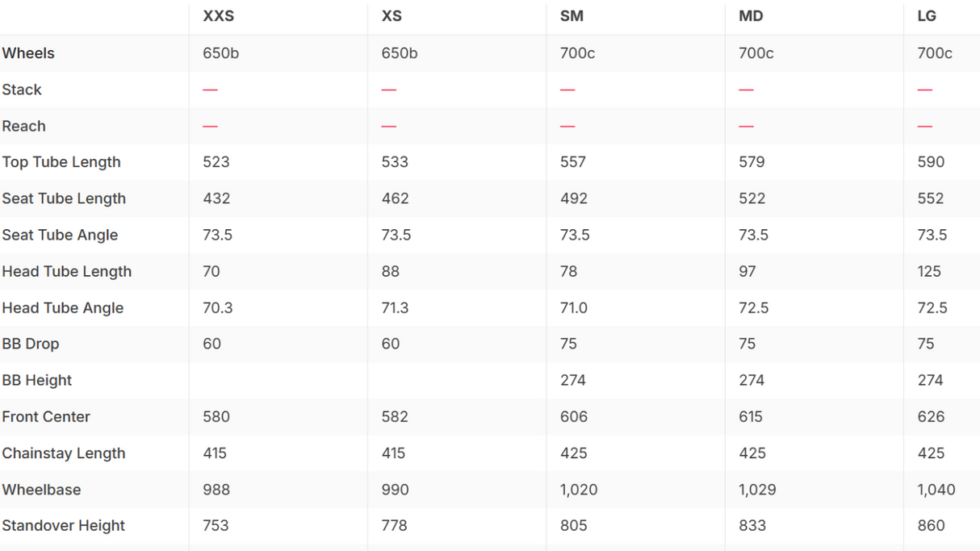Click the red dash for MD Reach
The width and height of the screenshot is (980, 551).
pyautogui.click(x=747, y=126)
